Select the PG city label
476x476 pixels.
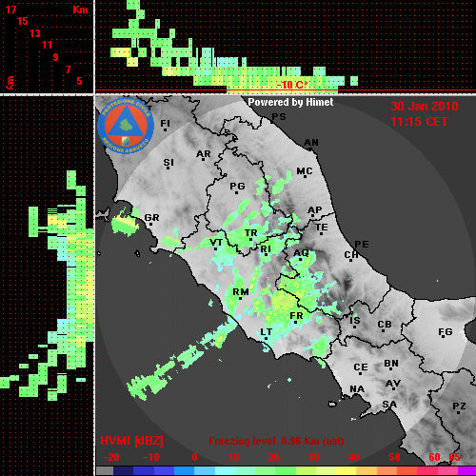pos(237,186)
